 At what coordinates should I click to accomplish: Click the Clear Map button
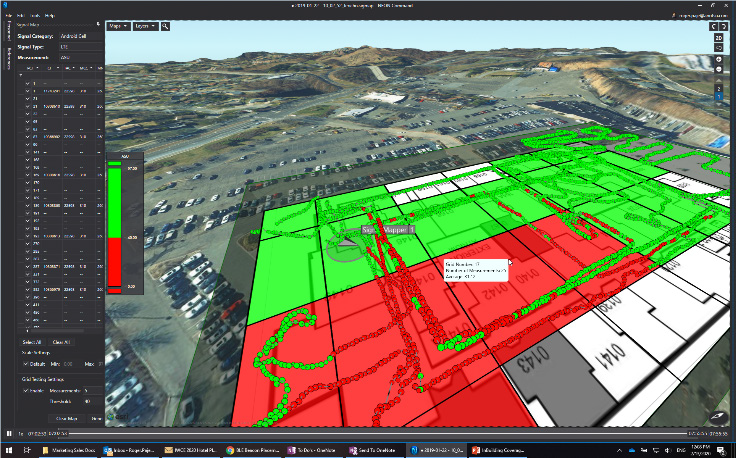pyautogui.click(x=67, y=419)
